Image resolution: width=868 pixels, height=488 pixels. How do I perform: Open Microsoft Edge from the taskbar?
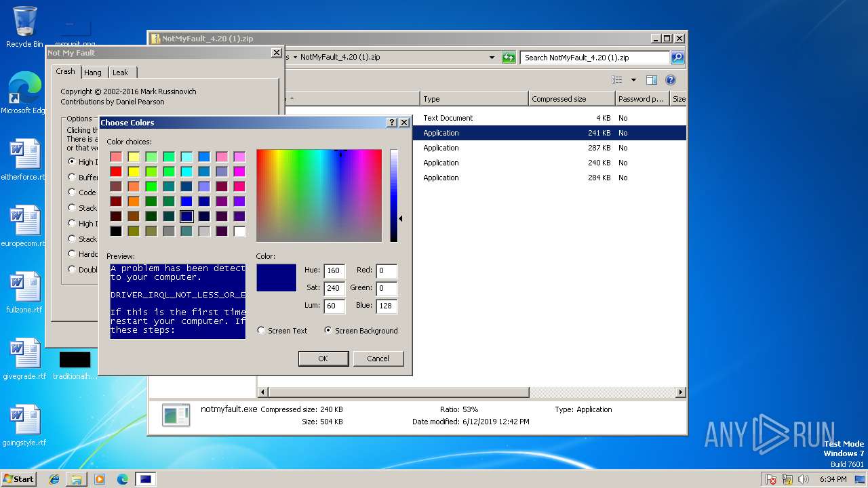click(123, 479)
